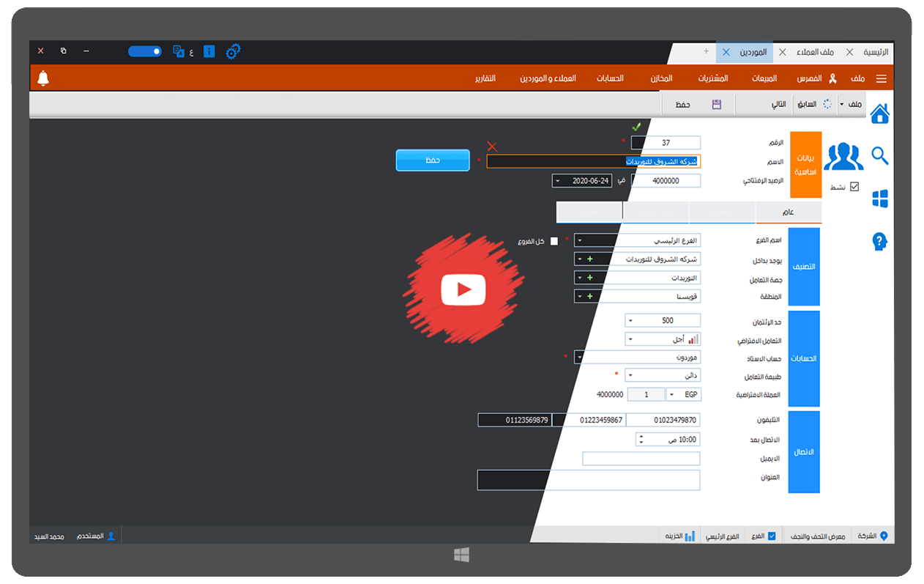
Task: Click the blue info icon
Action: click(209, 51)
